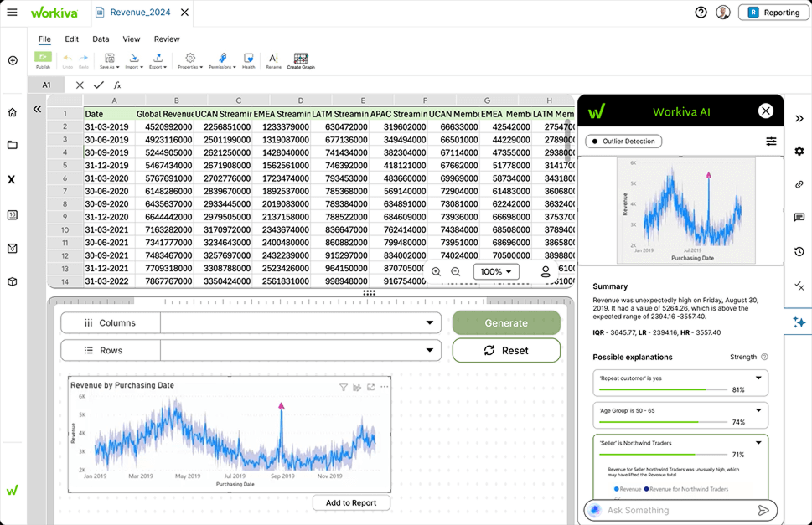This screenshot has height=525, width=812.
Task: Click the X icon in left sidebar
Action: (12, 179)
